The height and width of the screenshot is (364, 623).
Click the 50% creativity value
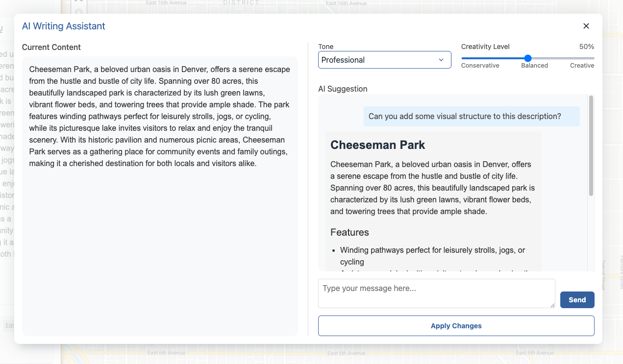[587, 47]
